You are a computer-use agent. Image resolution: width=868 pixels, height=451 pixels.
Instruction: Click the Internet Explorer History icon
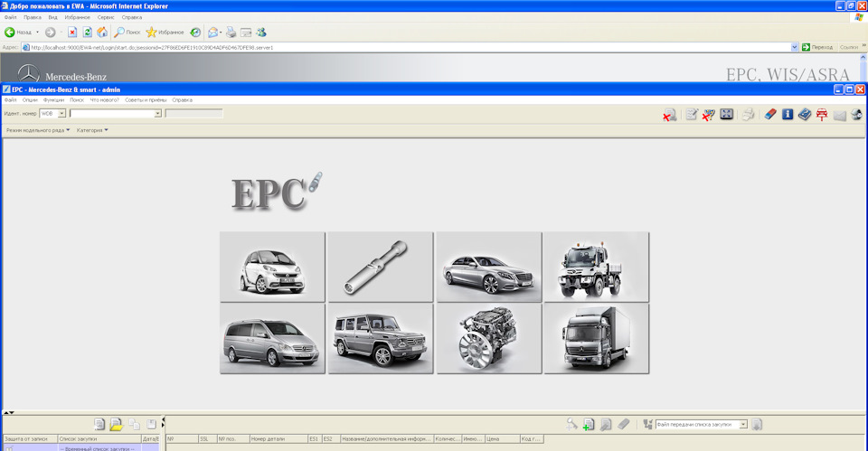pyautogui.click(x=195, y=33)
